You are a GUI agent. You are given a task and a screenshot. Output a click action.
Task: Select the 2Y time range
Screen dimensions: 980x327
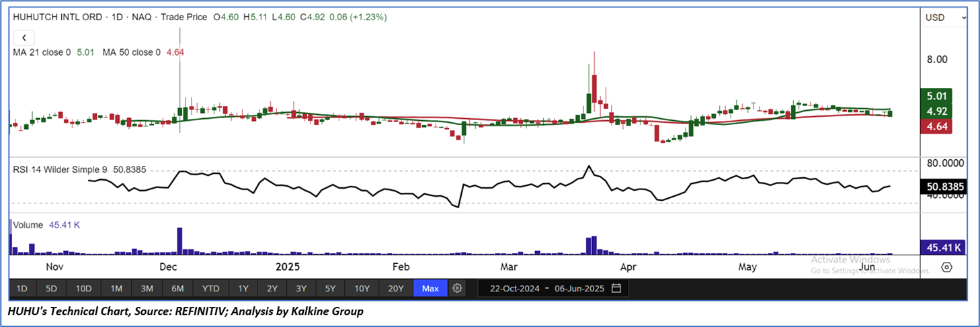point(272,289)
